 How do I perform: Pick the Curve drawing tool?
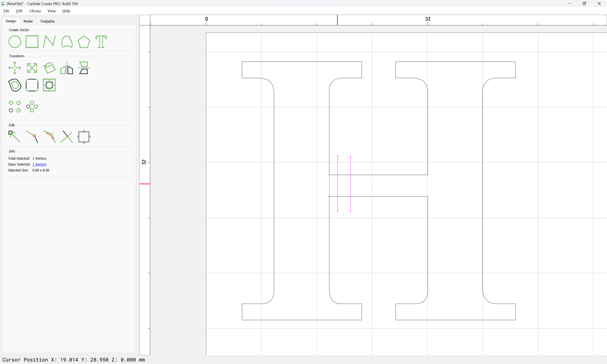pos(67,42)
